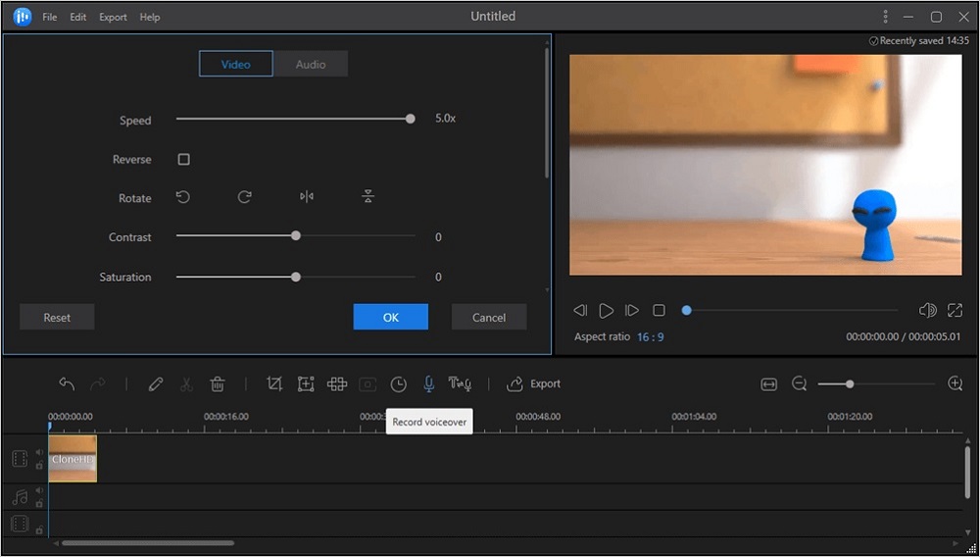The height and width of the screenshot is (557, 980).
Task: Delete the selected clip with trash icon
Action: [218, 384]
